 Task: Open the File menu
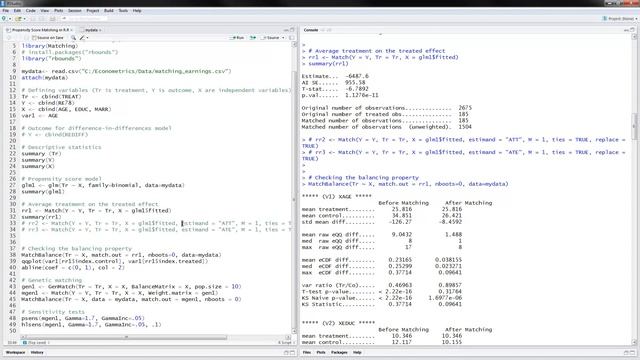coord(6,11)
